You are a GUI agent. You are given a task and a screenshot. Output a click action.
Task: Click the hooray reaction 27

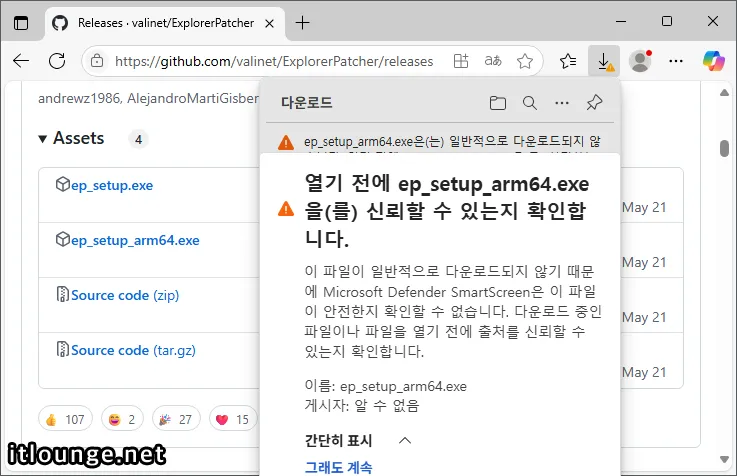pyautogui.click(x=176, y=419)
